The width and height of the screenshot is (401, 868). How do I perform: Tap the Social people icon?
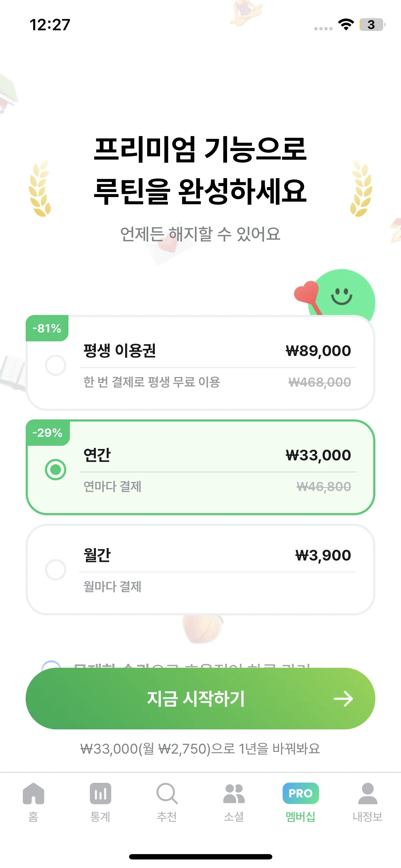[234, 794]
